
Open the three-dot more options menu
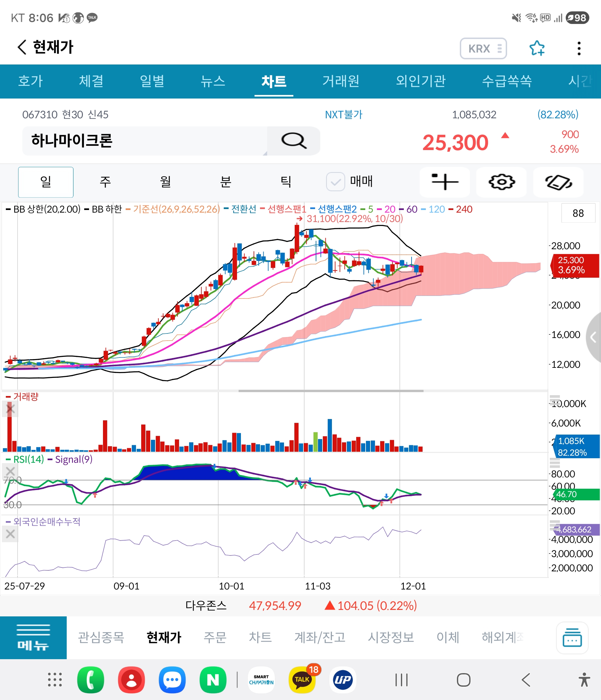click(579, 48)
